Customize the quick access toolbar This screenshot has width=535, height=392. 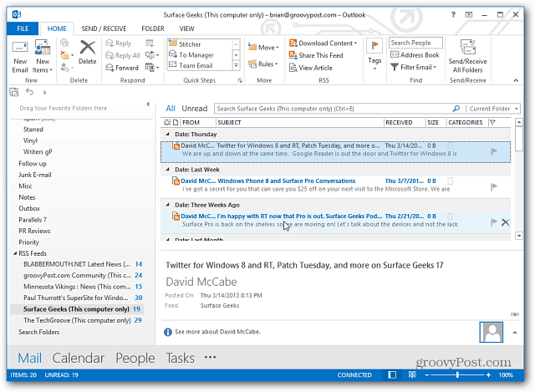click(44, 92)
